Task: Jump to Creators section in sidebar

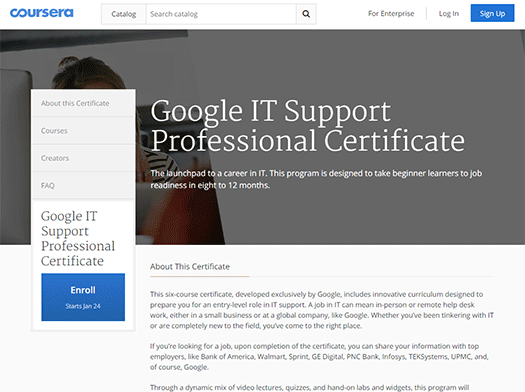Action: click(83, 158)
